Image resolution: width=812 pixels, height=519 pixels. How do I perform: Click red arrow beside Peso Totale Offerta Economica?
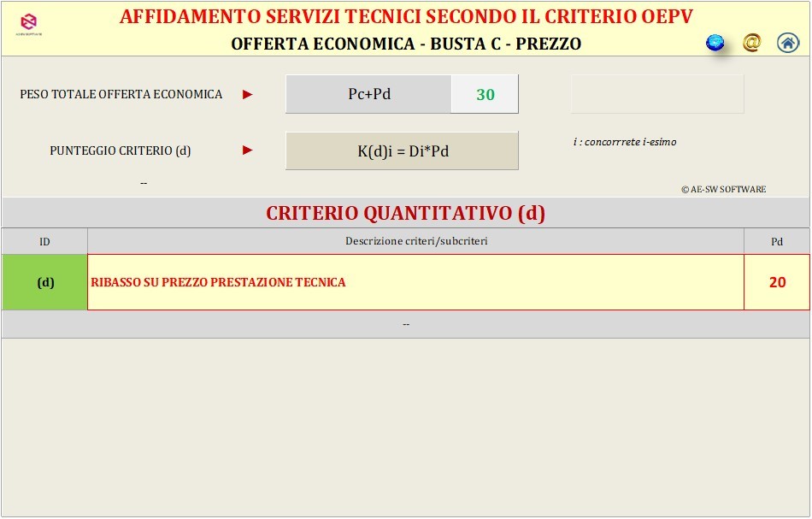tap(248, 95)
